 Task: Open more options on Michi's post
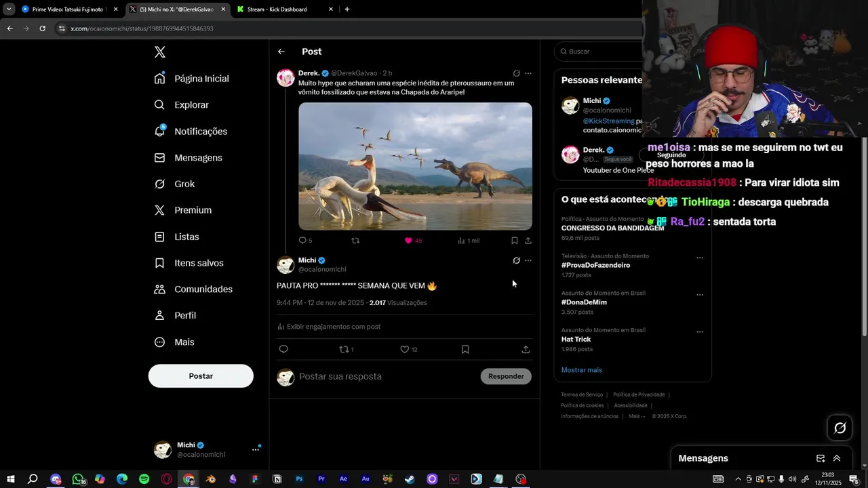[528, 260]
